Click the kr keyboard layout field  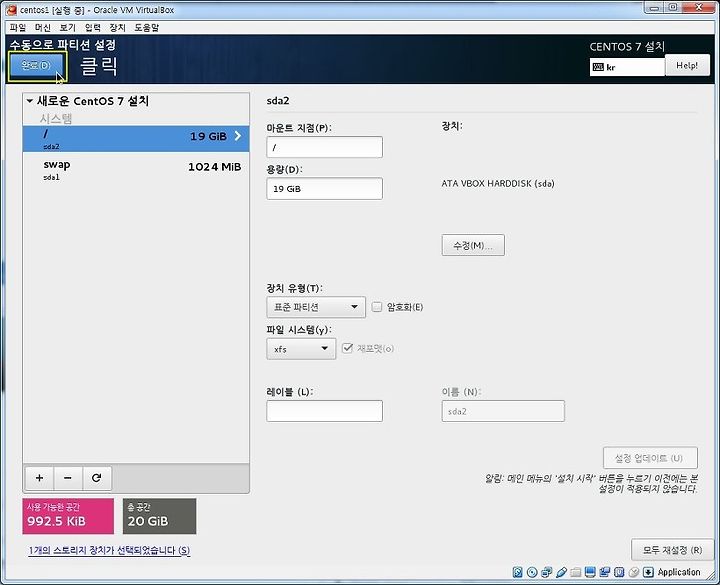[627, 67]
